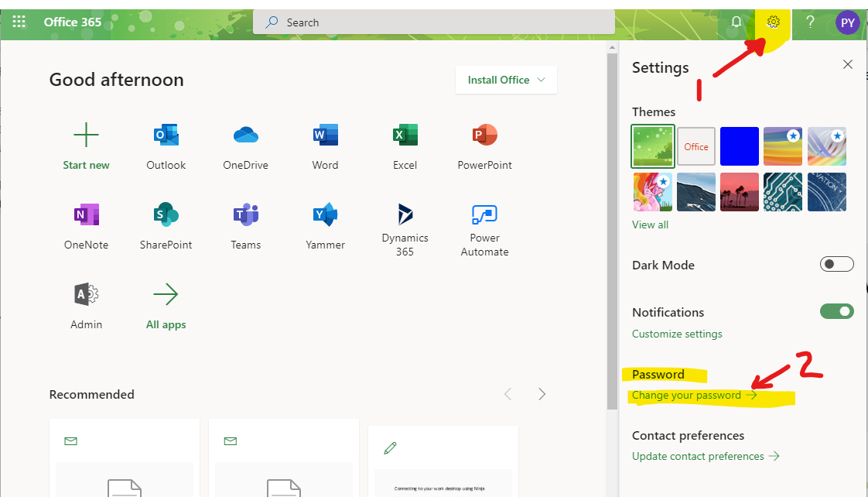Select the solid blue theme
Screen dimensions: 868x497
coord(739,146)
